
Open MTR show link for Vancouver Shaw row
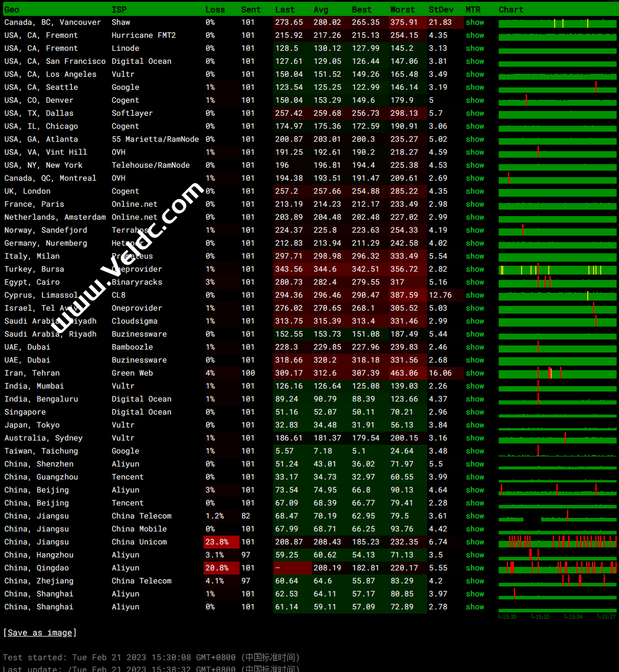(x=474, y=22)
